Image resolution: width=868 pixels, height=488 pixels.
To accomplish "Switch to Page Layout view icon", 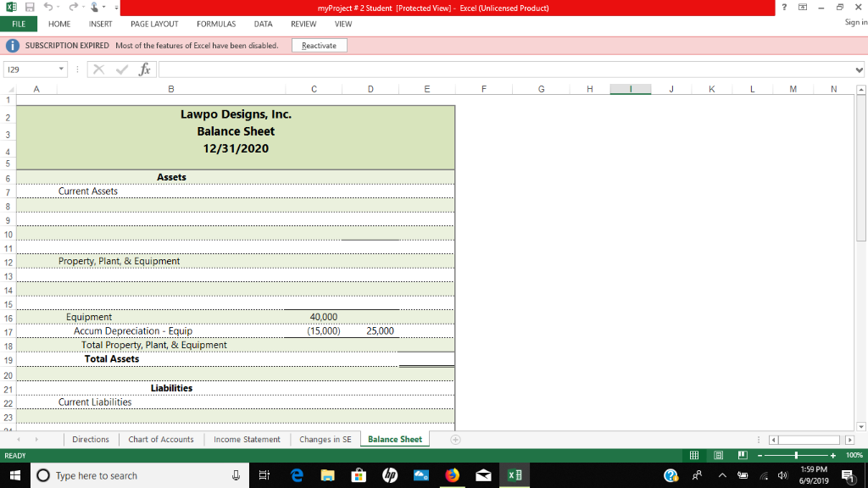I will tap(718, 455).
